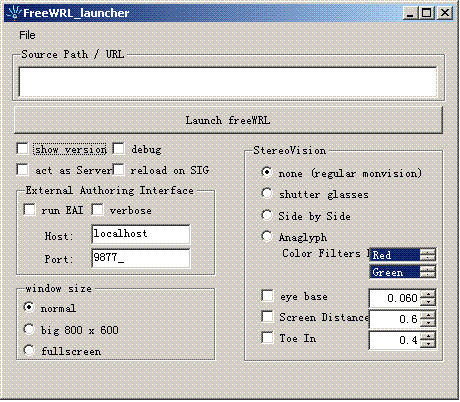Click the Launch freeWRL button

pyautogui.click(x=228, y=120)
